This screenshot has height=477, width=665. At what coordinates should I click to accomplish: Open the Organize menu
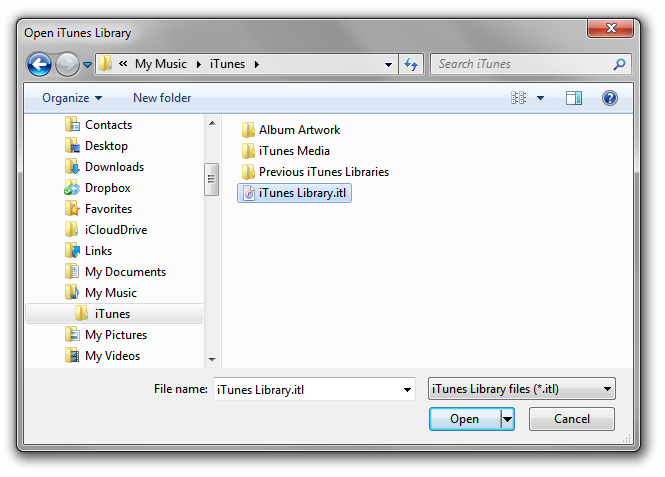pyautogui.click(x=72, y=98)
